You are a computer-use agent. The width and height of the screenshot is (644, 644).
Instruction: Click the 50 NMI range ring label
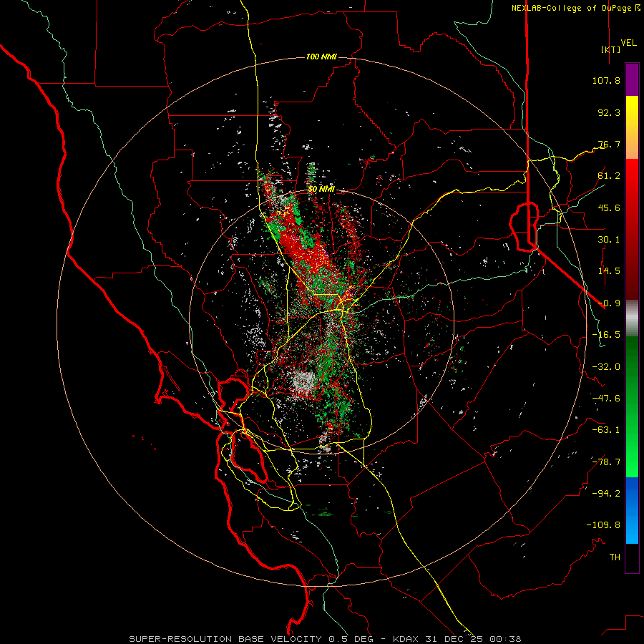(x=321, y=190)
